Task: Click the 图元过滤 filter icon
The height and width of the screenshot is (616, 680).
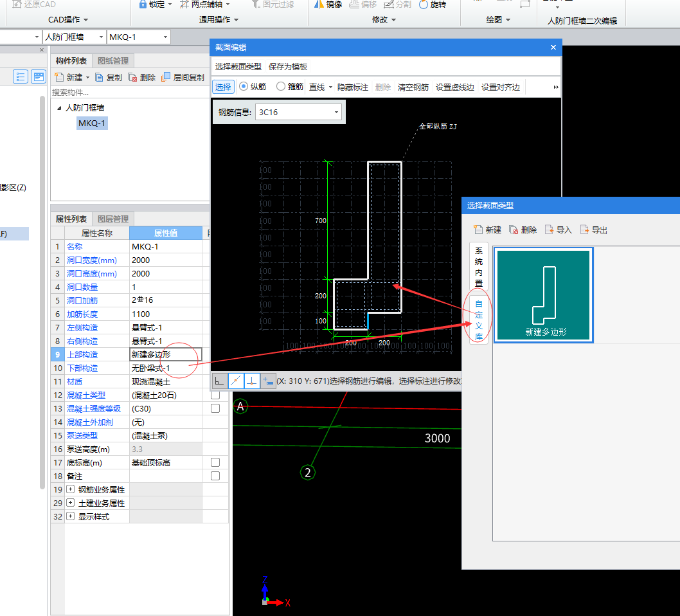Action: click(x=256, y=5)
